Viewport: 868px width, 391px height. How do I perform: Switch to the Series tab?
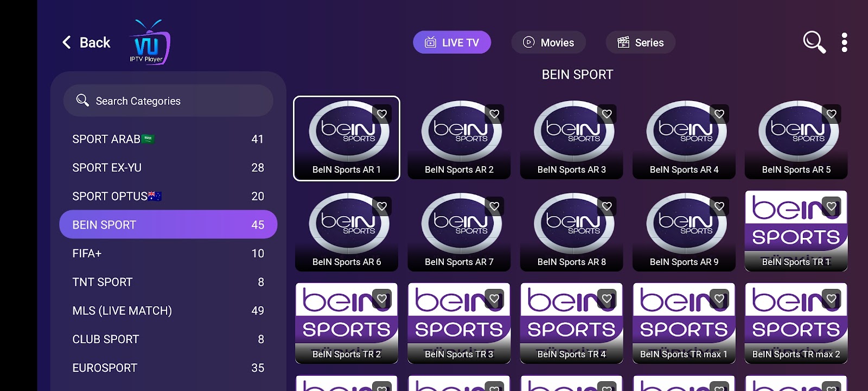point(641,42)
